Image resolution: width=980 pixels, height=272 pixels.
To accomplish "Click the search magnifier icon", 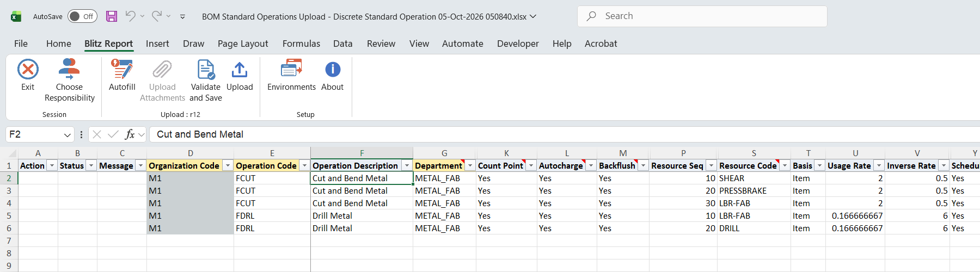I will [x=591, y=16].
